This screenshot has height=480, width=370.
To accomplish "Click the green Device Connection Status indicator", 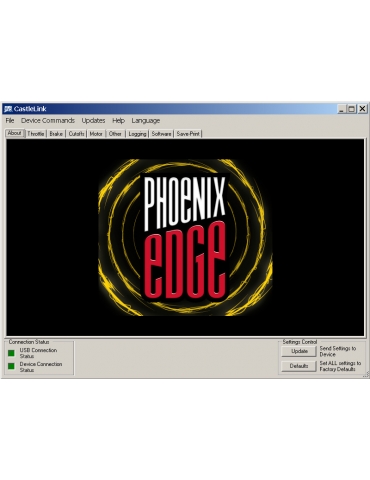I will pos(11,366).
